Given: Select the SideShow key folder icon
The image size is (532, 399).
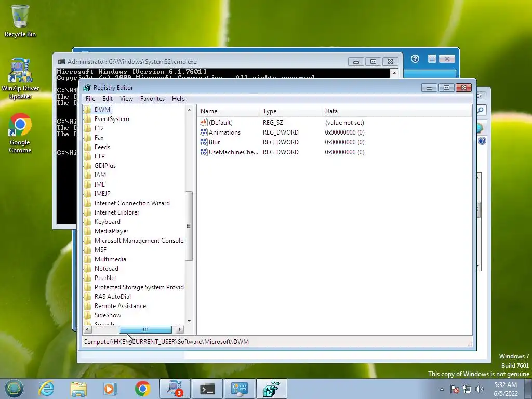Looking at the screenshot, I should point(88,315).
